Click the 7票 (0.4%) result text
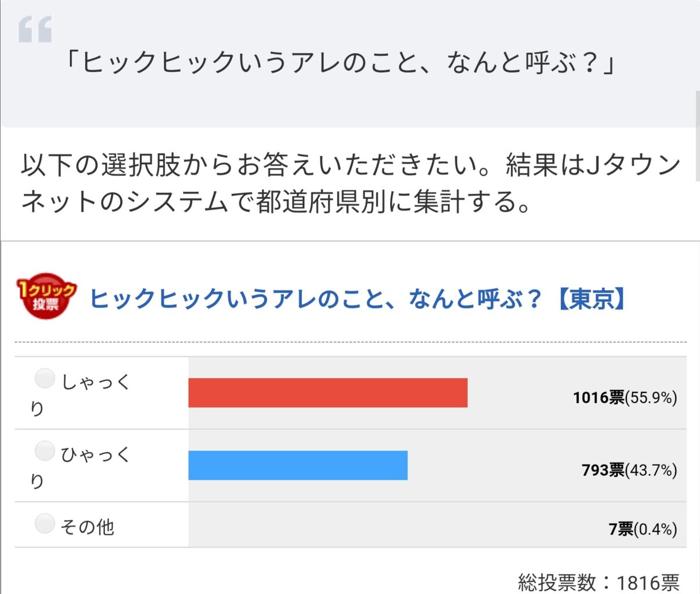This screenshot has width=700, height=594. click(x=643, y=528)
